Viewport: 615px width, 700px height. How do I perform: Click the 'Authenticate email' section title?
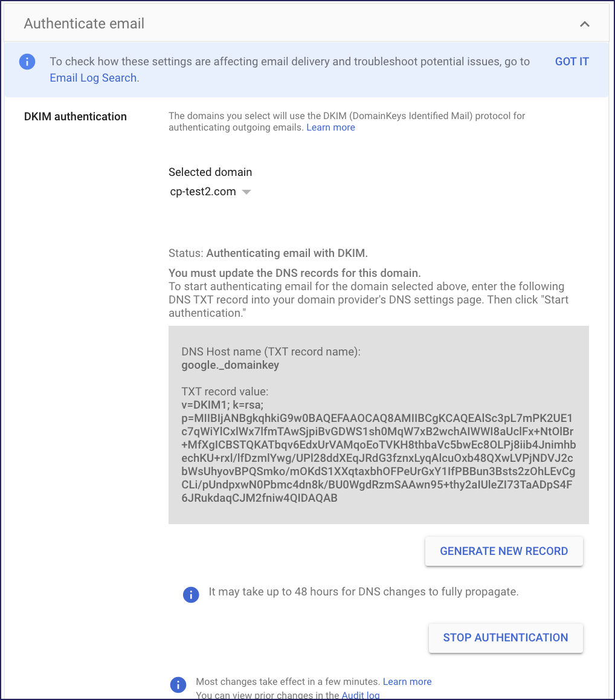pyautogui.click(x=84, y=24)
